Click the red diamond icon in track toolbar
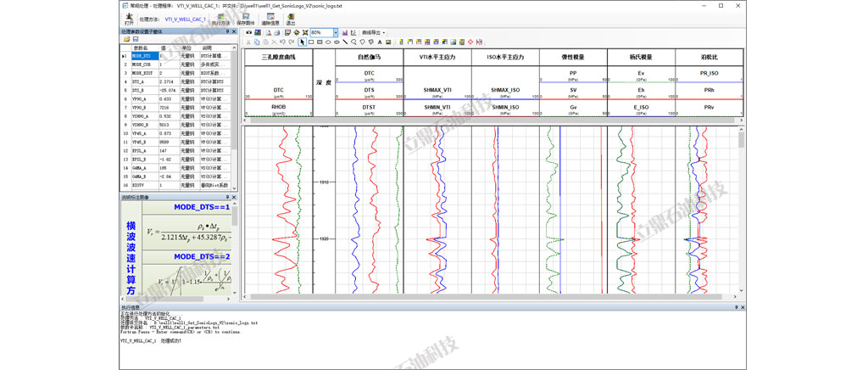This screenshot has height=370, width=868. (x=470, y=42)
